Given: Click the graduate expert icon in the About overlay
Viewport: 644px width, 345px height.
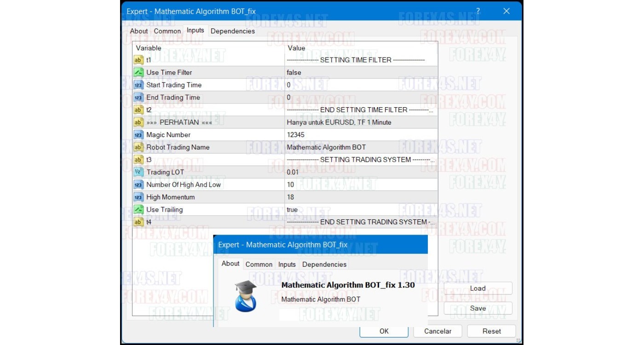Looking at the screenshot, I should click(246, 296).
